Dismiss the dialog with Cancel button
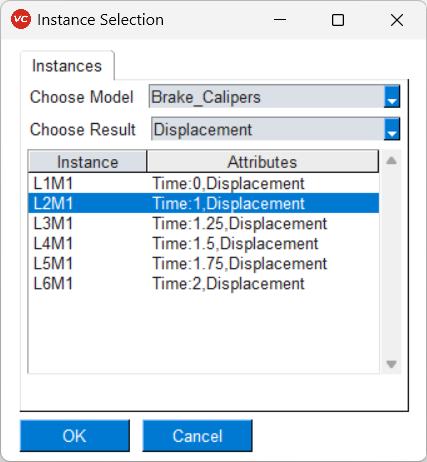Viewport: 427px width, 462px height. coord(197,436)
